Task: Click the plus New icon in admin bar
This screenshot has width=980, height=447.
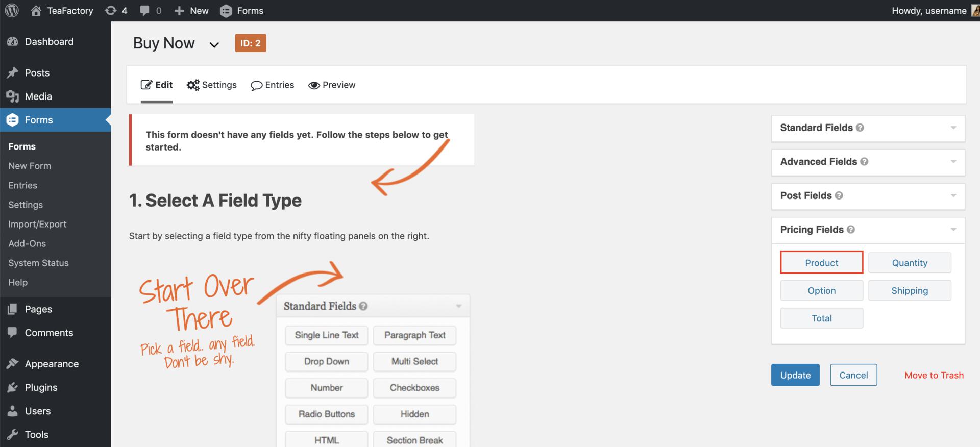Action: [x=179, y=11]
